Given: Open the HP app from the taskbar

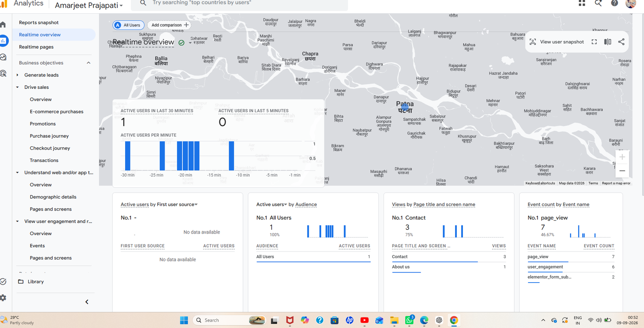Looking at the screenshot, I should point(349,320).
